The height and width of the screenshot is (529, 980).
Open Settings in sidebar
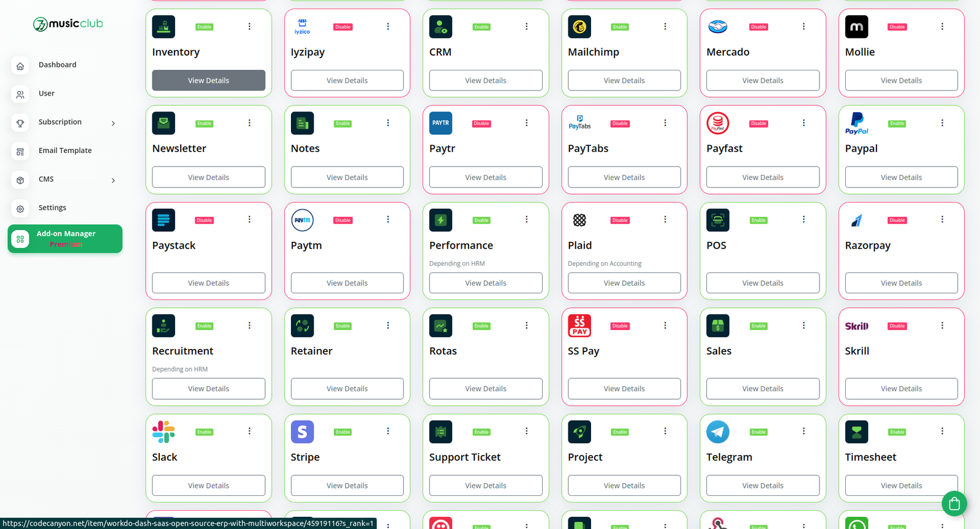(64, 208)
